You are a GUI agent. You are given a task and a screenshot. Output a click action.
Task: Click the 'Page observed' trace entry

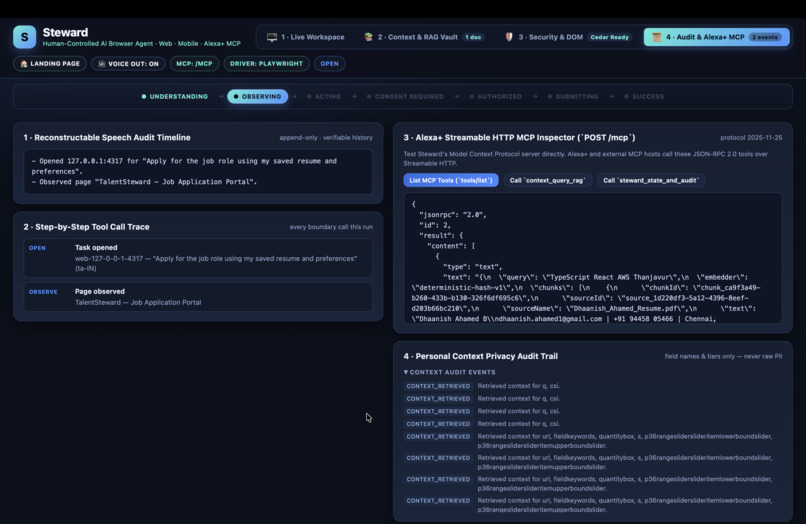198,297
